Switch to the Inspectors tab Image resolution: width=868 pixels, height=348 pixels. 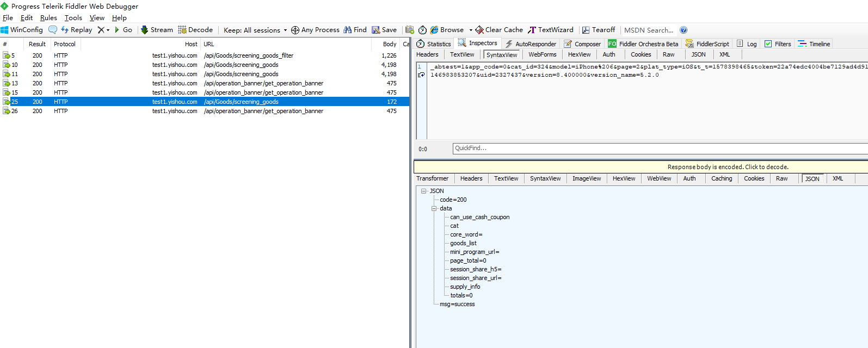click(x=477, y=43)
